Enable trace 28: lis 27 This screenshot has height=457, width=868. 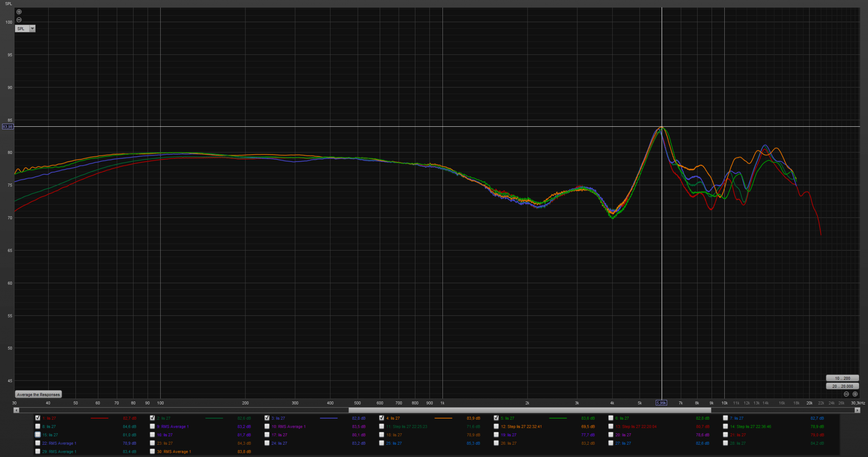(726, 443)
